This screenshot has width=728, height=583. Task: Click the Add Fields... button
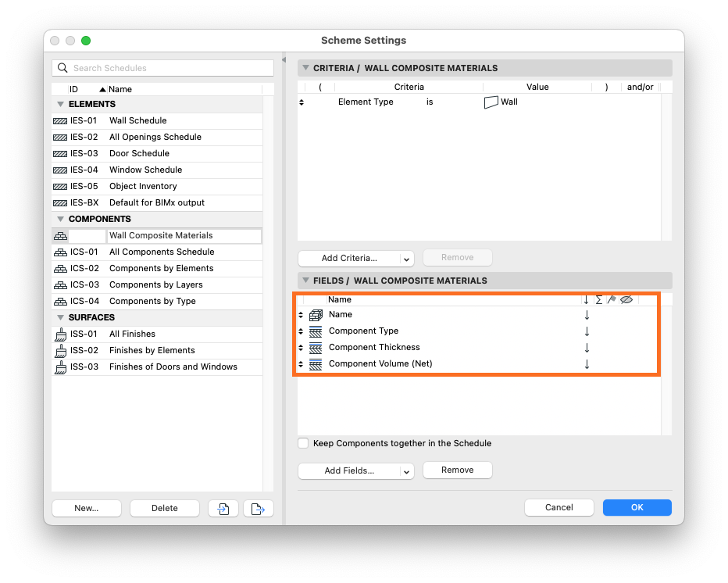[349, 471]
